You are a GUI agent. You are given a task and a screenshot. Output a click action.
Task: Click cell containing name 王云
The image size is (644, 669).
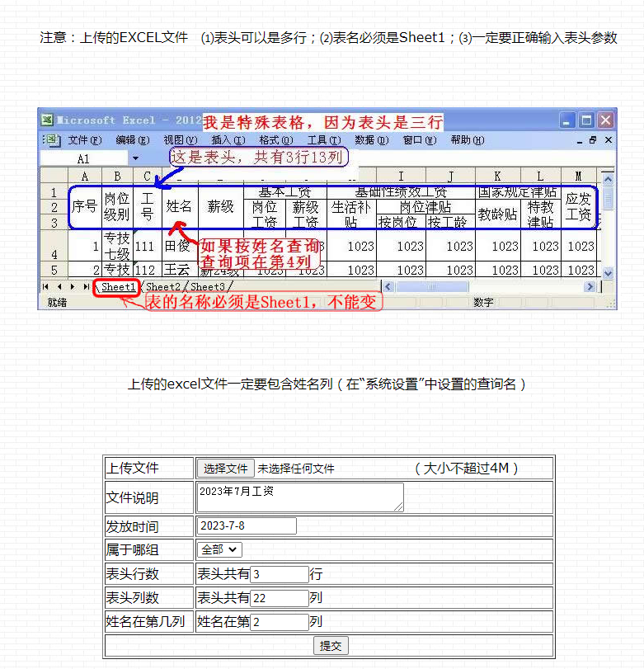180,270
